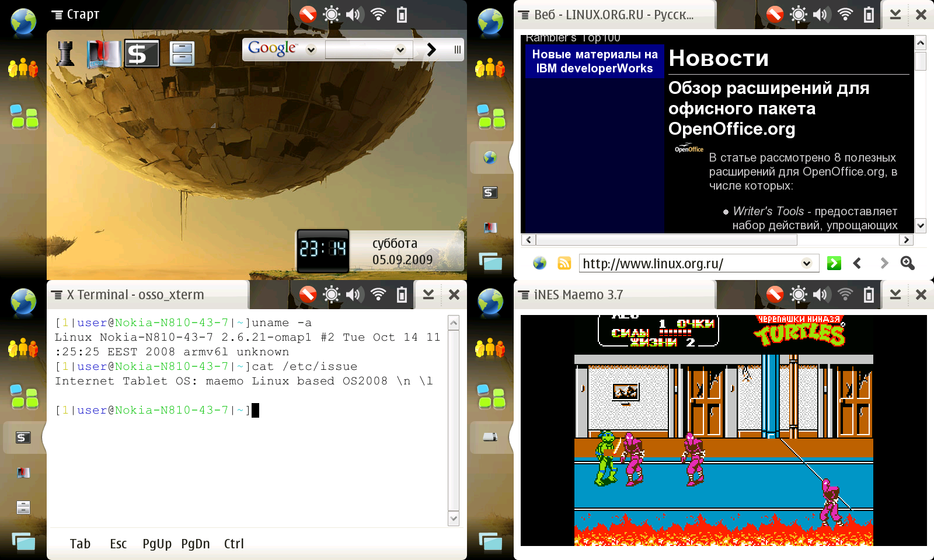This screenshot has width=934, height=560.
Task: Click the presence status icon in home status bar
Action: point(308,14)
